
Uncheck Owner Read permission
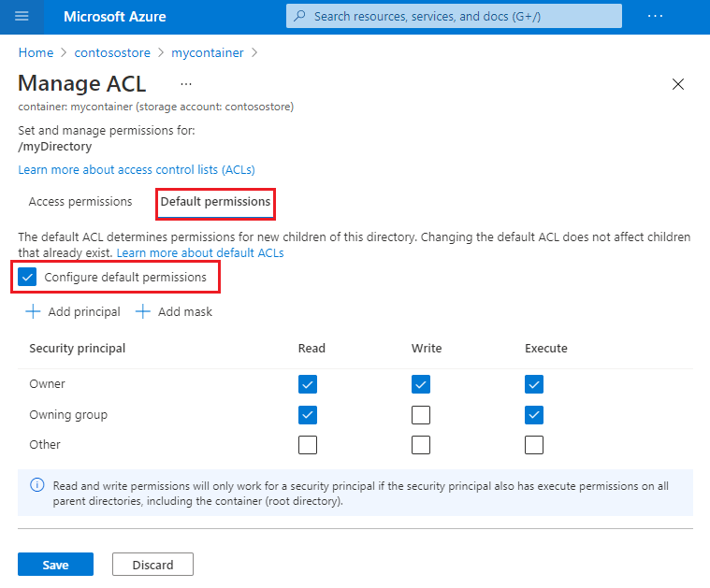pos(308,384)
